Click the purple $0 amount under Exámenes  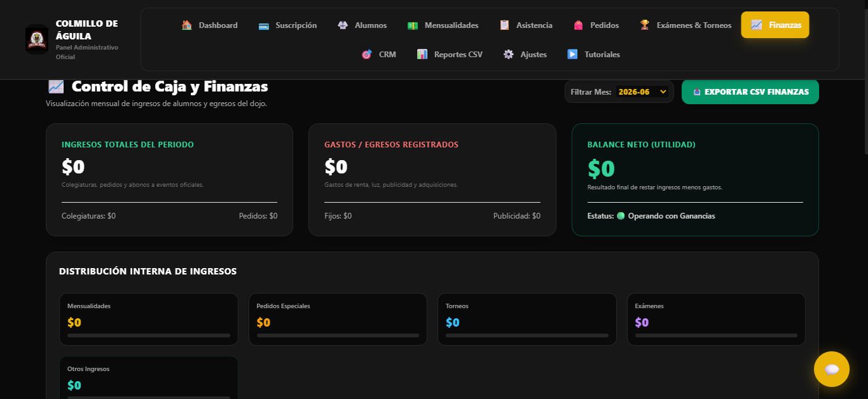point(642,322)
